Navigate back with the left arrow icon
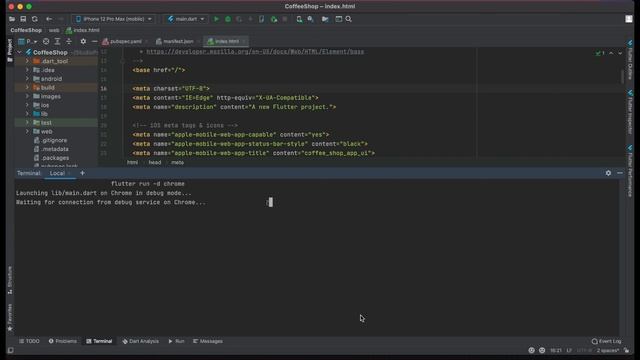 click(x=49, y=19)
